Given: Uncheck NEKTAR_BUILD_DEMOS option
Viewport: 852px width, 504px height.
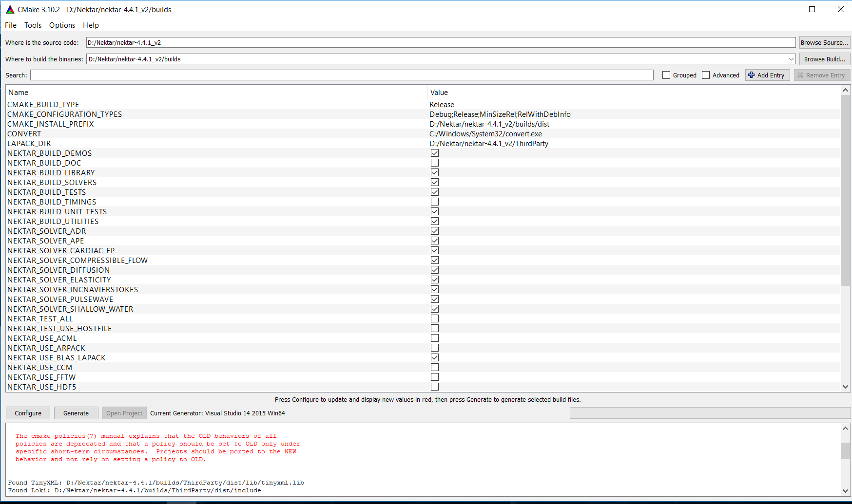Looking at the screenshot, I should [x=435, y=153].
